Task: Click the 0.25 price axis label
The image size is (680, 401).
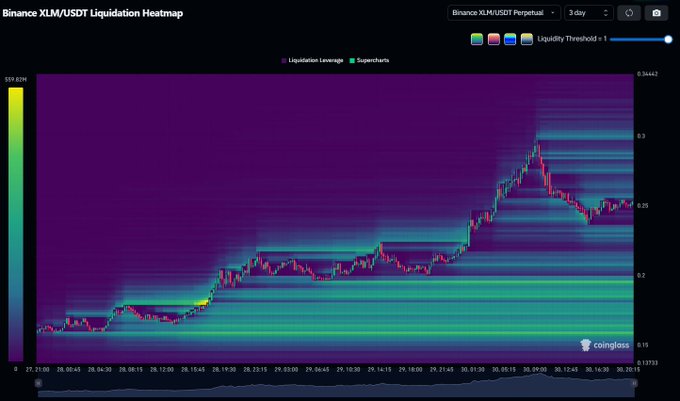Action: click(642, 205)
